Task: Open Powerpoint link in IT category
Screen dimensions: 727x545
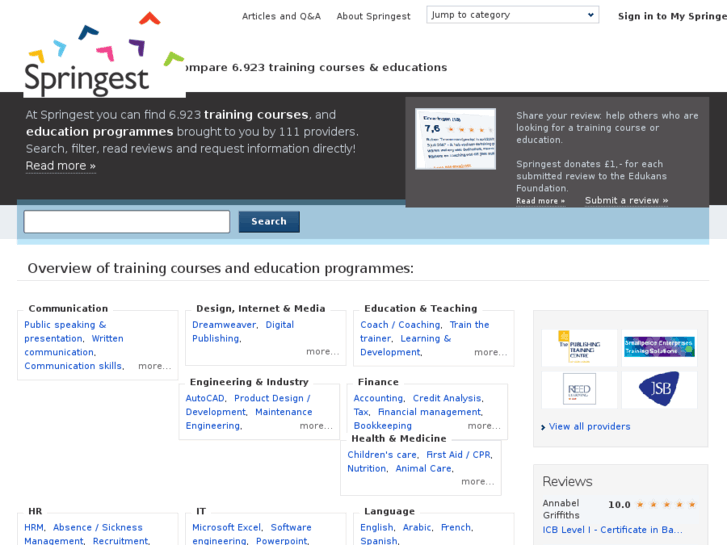Action: coord(281,541)
